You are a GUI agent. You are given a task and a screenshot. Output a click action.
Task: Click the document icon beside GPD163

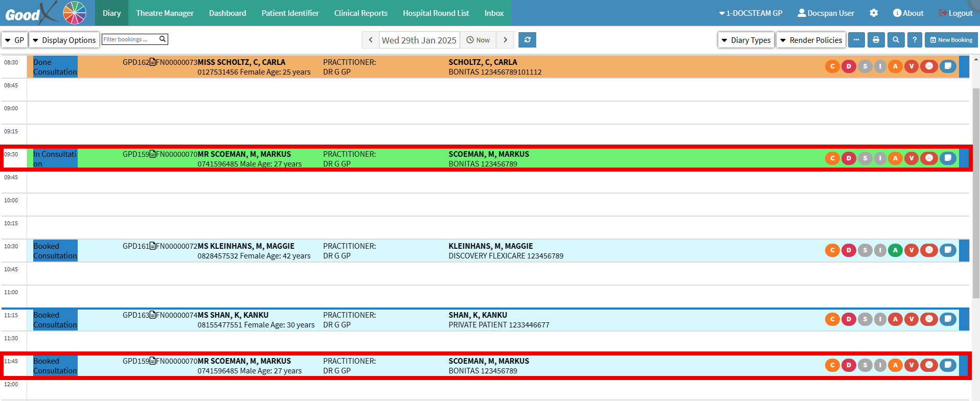(152, 315)
